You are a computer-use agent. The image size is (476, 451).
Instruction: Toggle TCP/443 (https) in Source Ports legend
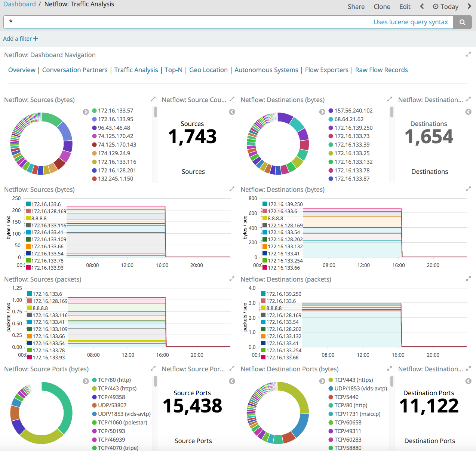coord(116,388)
